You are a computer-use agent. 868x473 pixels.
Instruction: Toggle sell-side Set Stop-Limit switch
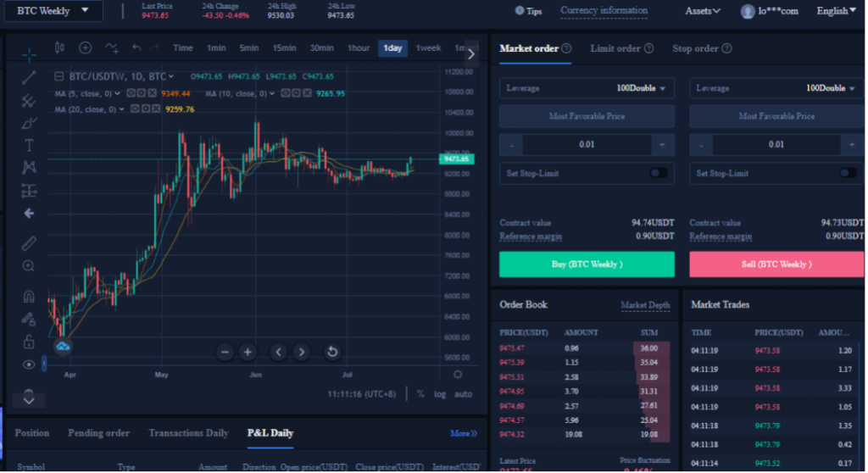tap(848, 173)
